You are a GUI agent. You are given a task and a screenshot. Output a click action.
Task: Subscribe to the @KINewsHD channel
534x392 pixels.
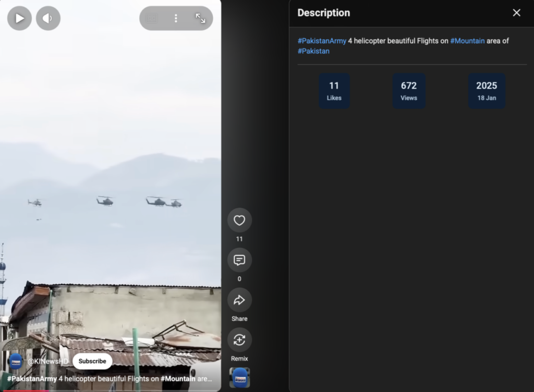point(92,361)
